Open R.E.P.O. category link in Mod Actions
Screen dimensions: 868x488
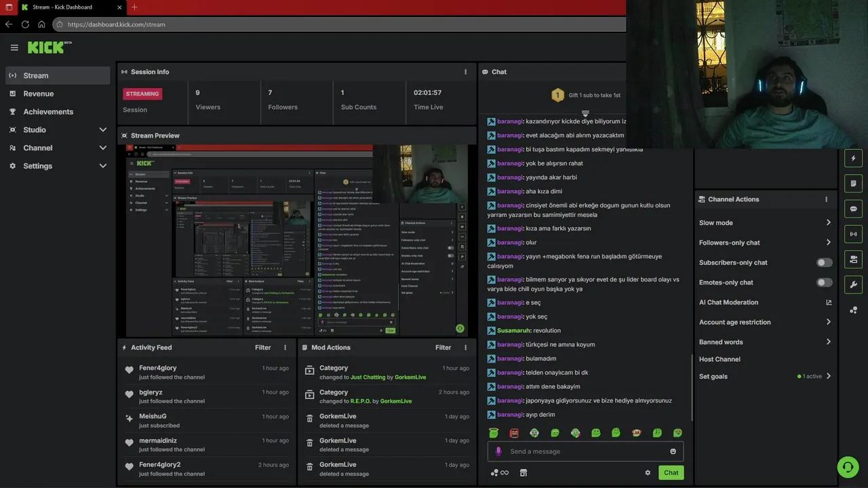(360, 401)
